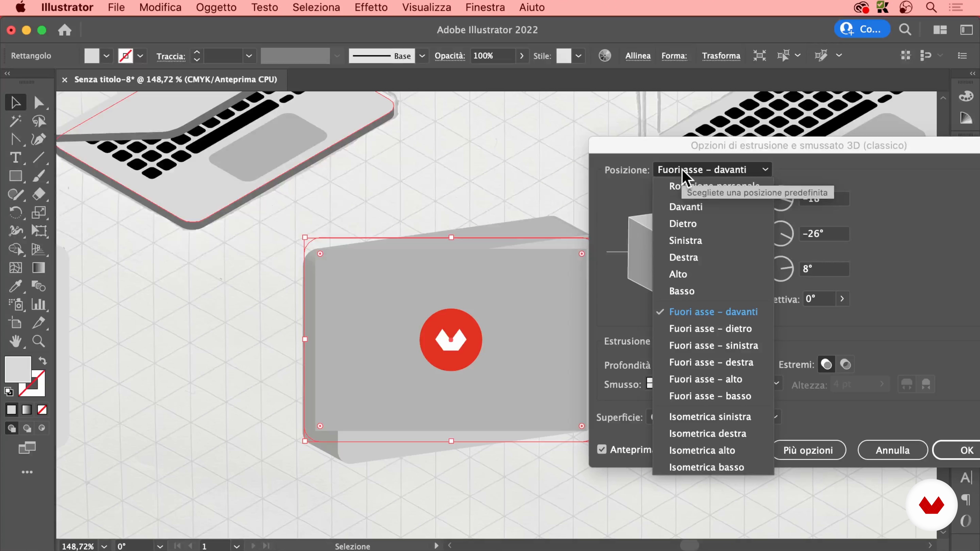
Task: Select the Eraser tool
Action: 39,194
